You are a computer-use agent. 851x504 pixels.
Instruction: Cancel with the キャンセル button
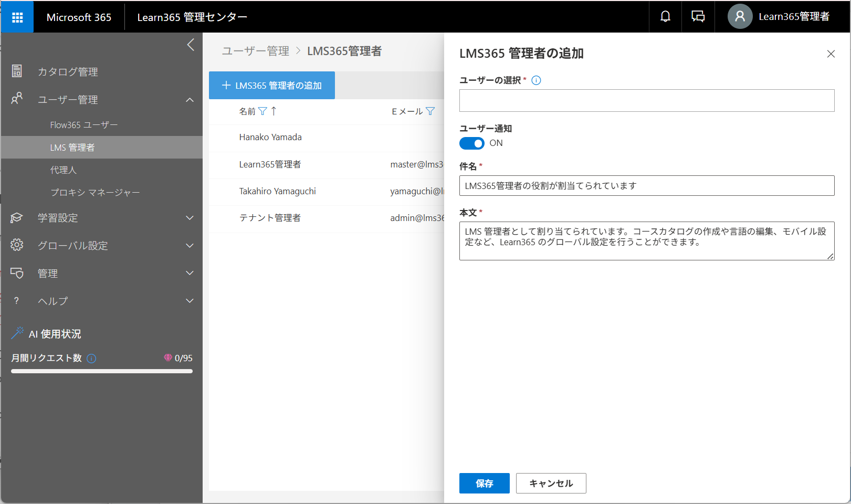[551, 483]
